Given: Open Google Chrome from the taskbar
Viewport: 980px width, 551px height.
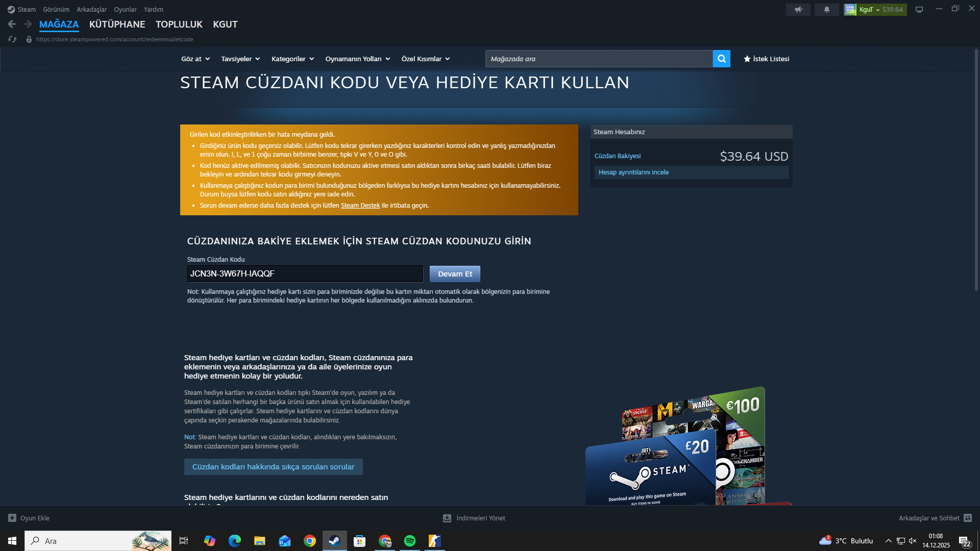Looking at the screenshot, I should [310, 541].
